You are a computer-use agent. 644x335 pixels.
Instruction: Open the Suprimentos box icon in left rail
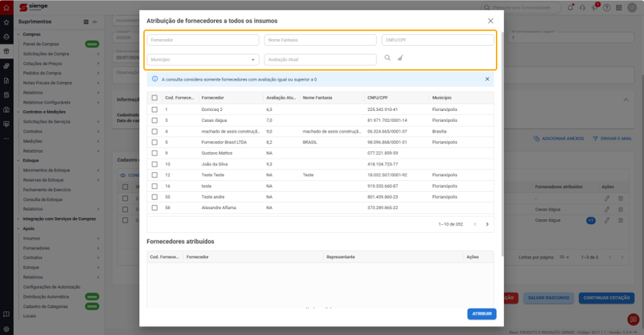[x=7, y=51]
